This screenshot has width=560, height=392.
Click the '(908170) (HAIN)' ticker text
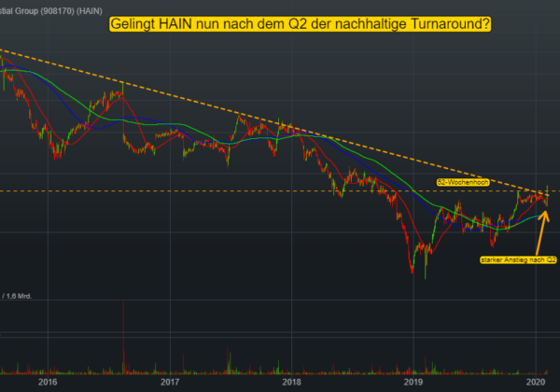[72, 11]
